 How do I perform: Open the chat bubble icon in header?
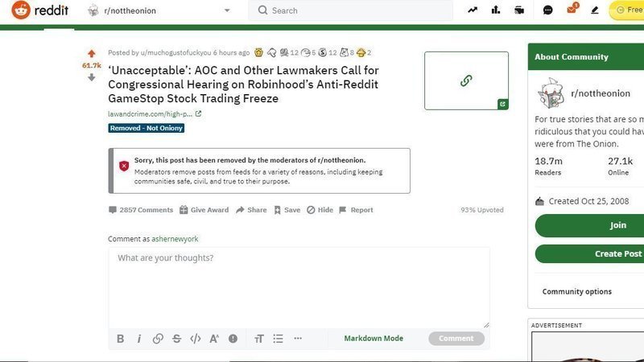[x=547, y=10]
